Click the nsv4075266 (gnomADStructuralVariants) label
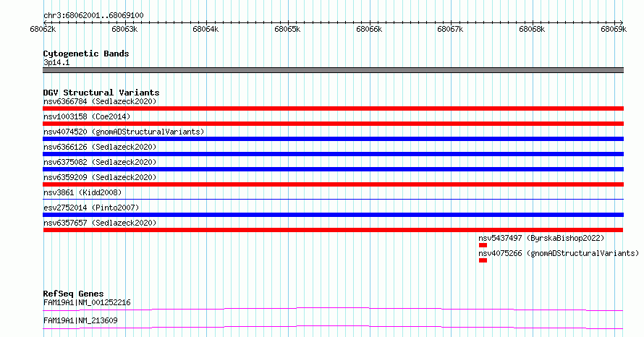Screen dimensions: 644x337 coord(559,253)
